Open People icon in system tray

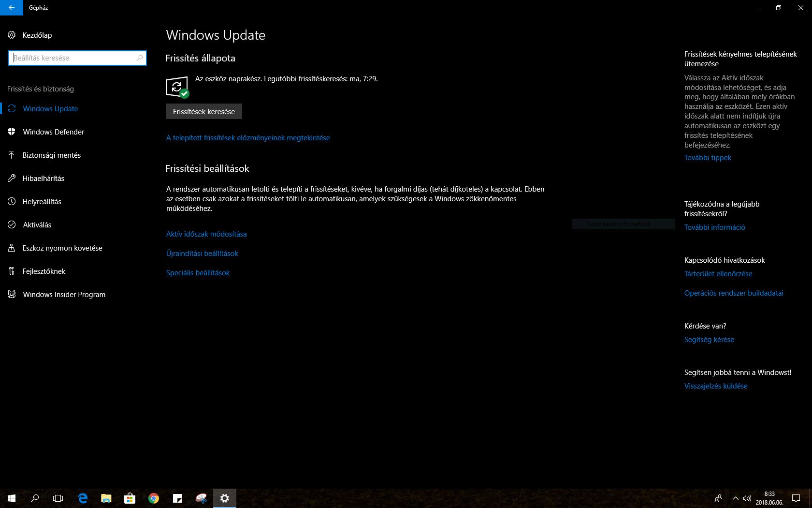(718, 498)
